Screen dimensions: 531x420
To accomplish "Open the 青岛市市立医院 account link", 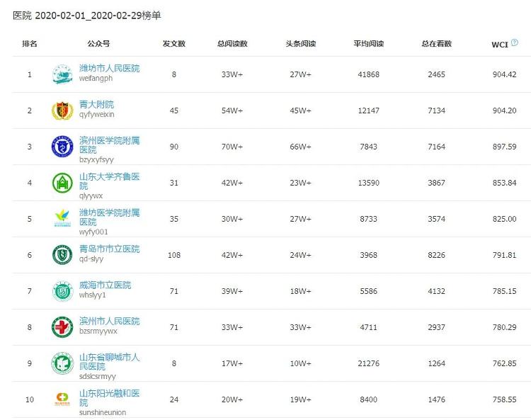I will (x=109, y=249).
